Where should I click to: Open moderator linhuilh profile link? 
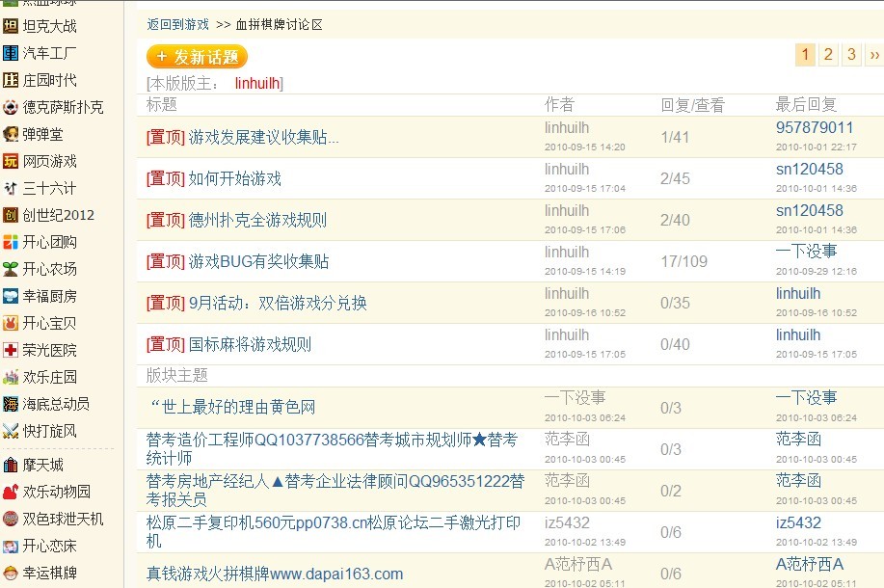[257, 84]
